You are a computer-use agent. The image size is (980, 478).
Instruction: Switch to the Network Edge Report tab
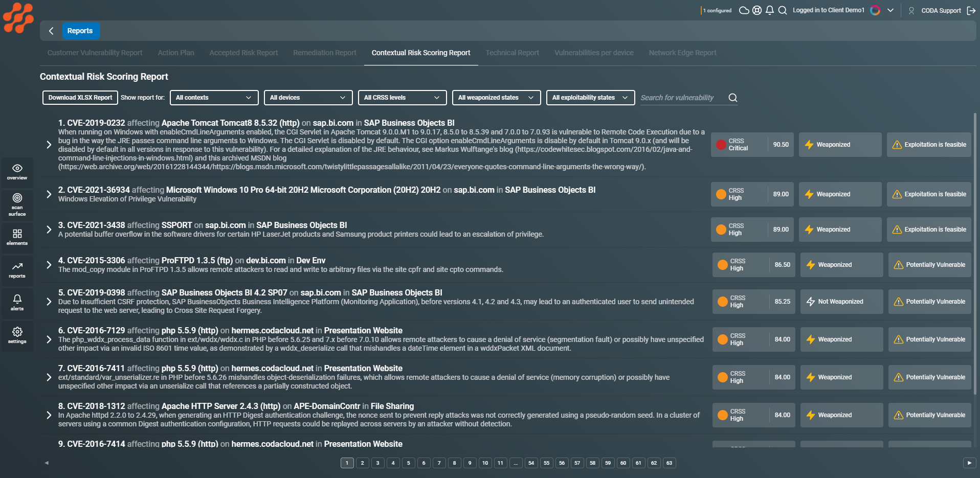coord(682,53)
